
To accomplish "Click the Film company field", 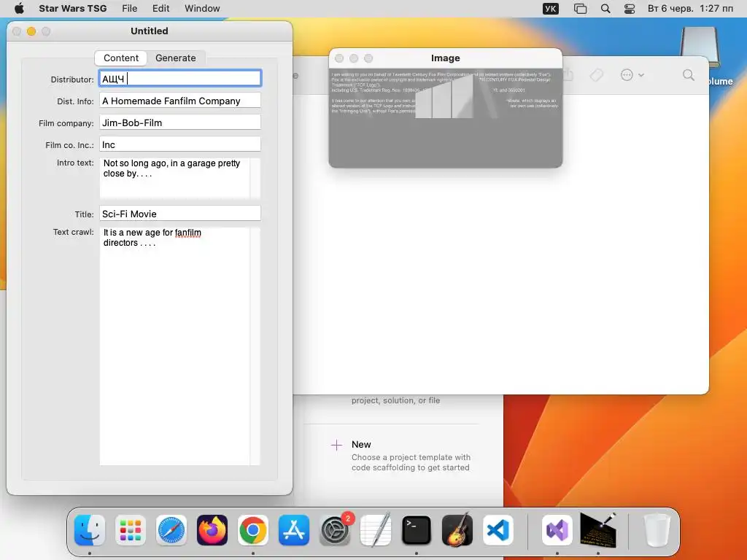I will 180,122.
